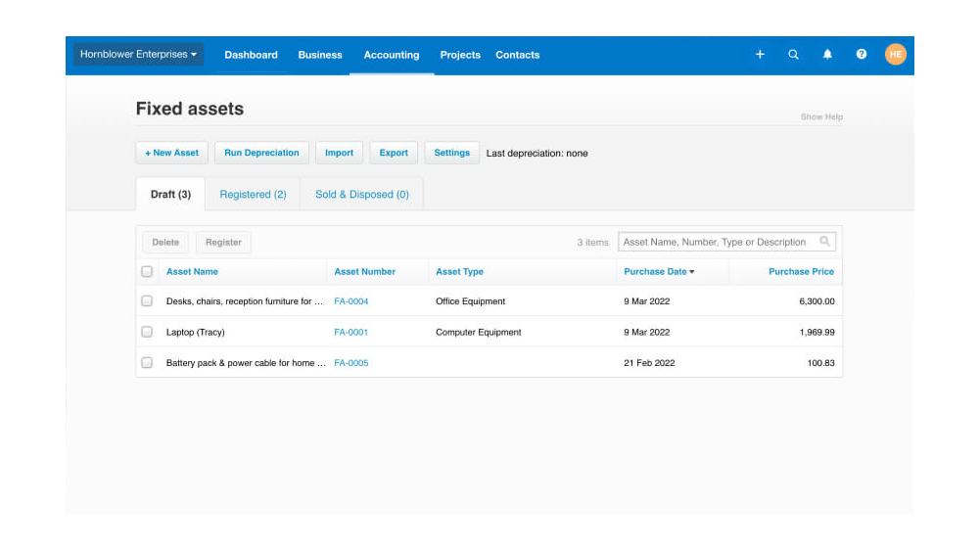Click the '3 items' count label

592,242
